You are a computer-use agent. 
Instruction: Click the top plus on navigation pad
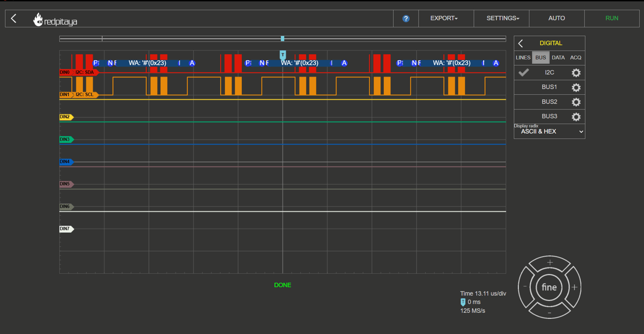550,263
